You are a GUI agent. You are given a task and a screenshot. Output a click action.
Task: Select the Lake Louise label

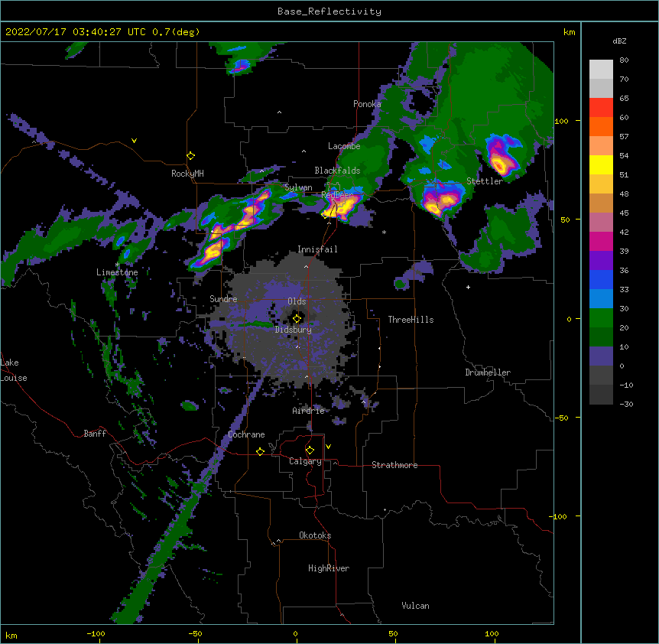coord(12,370)
